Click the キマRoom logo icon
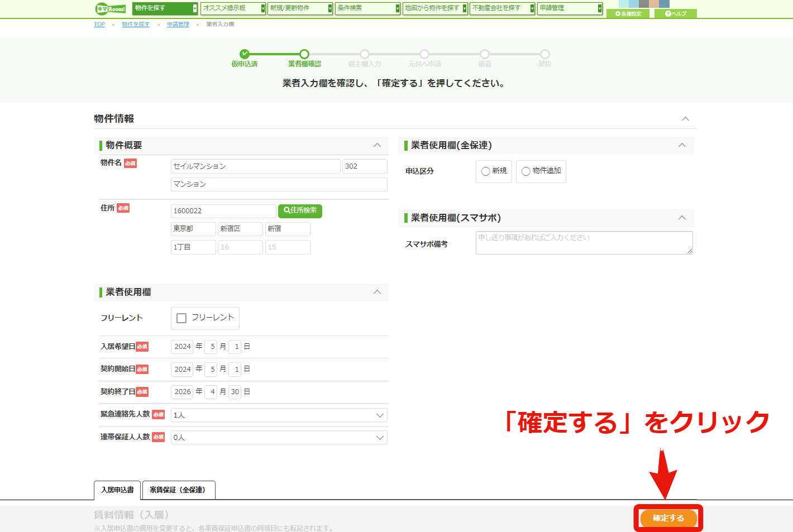793x532 pixels. 111,8
